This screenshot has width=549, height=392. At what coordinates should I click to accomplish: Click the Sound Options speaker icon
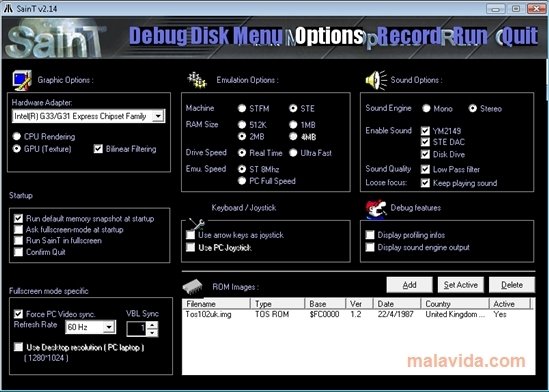coord(376,80)
